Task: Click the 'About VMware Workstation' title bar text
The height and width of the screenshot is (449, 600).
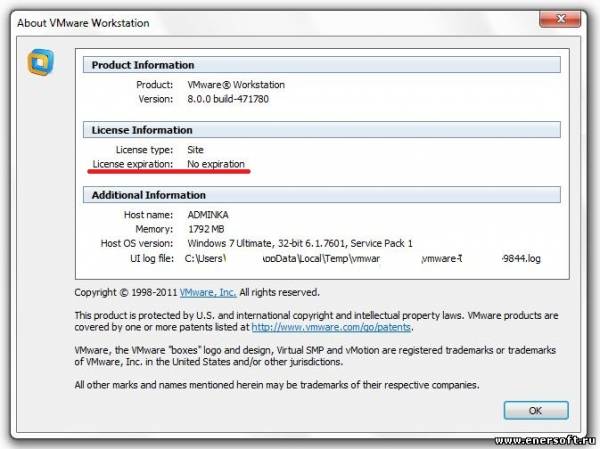Action: tap(83, 23)
